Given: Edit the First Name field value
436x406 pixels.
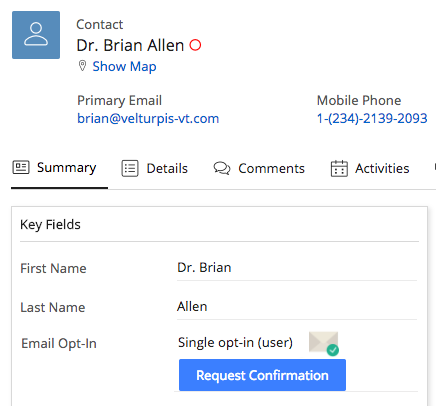Looking at the screenshot, I should 297,268.
